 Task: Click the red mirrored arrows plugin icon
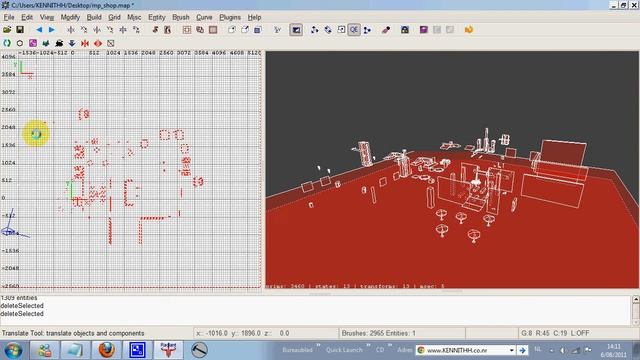[x=85, y=43]
